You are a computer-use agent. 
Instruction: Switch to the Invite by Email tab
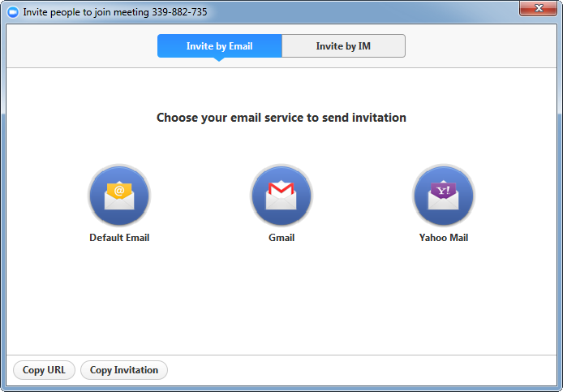point(219,46)
